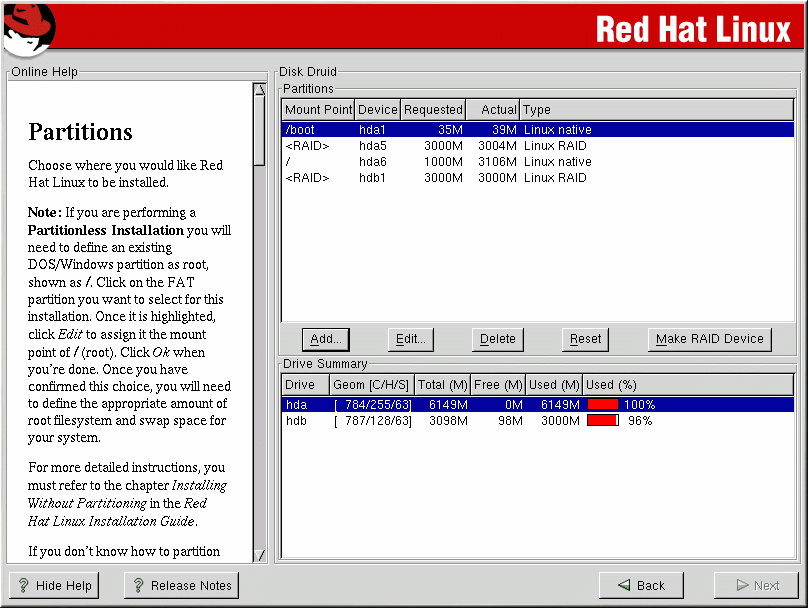808x608 pixels.
Task: Click Make RAID Device button
Action: click(709, 339)
